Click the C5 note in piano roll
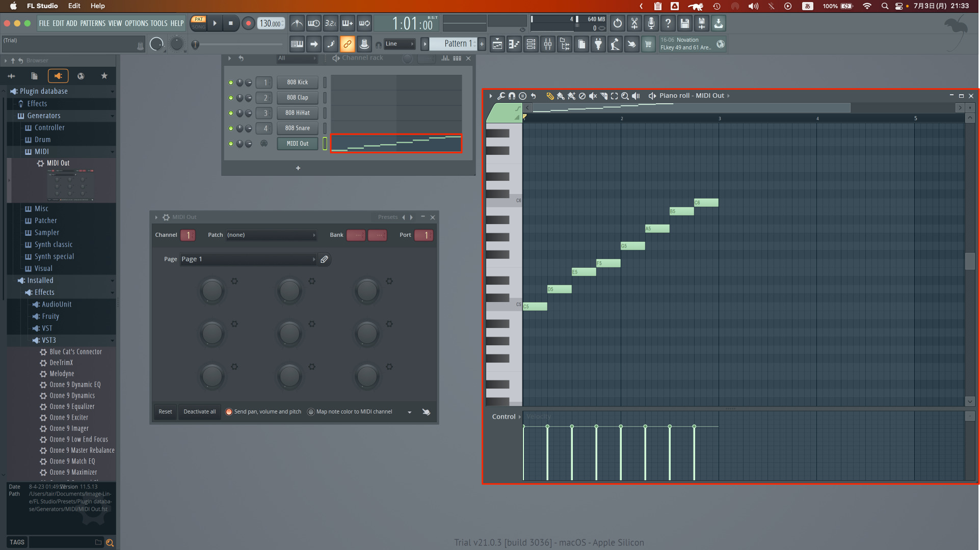980x550 pixels. (x=535, y=307)
